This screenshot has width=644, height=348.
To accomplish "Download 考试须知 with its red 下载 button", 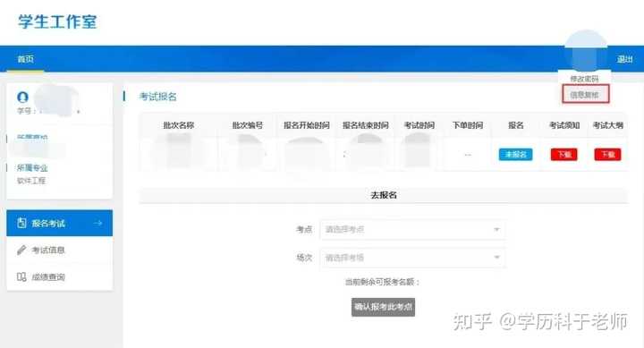I will tap(563, 155).
